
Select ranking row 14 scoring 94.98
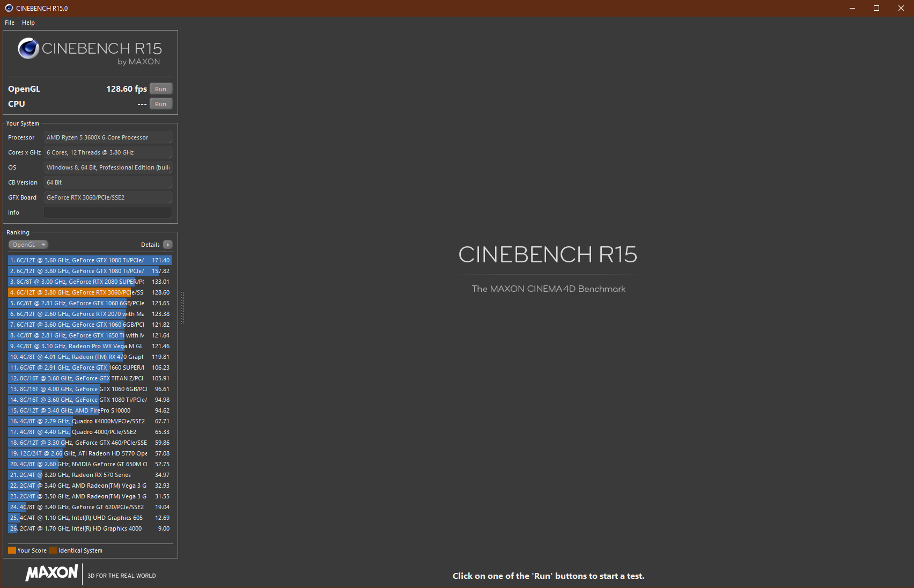[x=90, y=400]
